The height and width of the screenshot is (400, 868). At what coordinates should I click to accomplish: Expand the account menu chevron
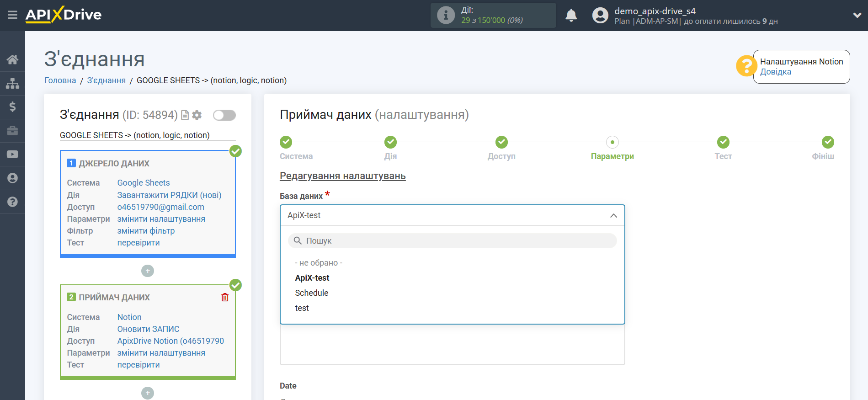click(857, 15)
